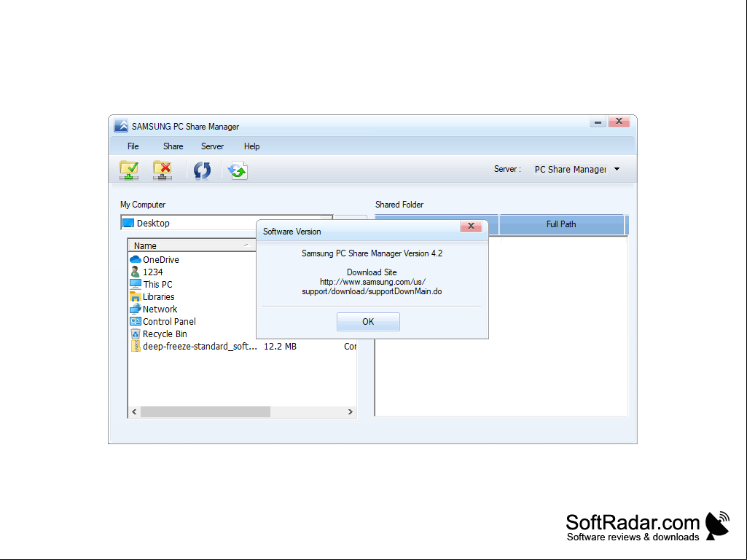Click the Share Folder toolbar icon with green check
This screenshot has height=560, width=747.
pyautogui.click(x=129, y=170)
